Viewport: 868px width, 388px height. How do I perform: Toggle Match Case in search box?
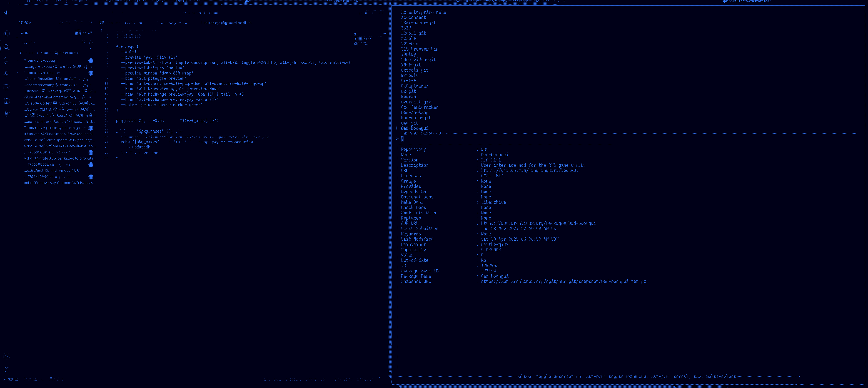[78, 33]
